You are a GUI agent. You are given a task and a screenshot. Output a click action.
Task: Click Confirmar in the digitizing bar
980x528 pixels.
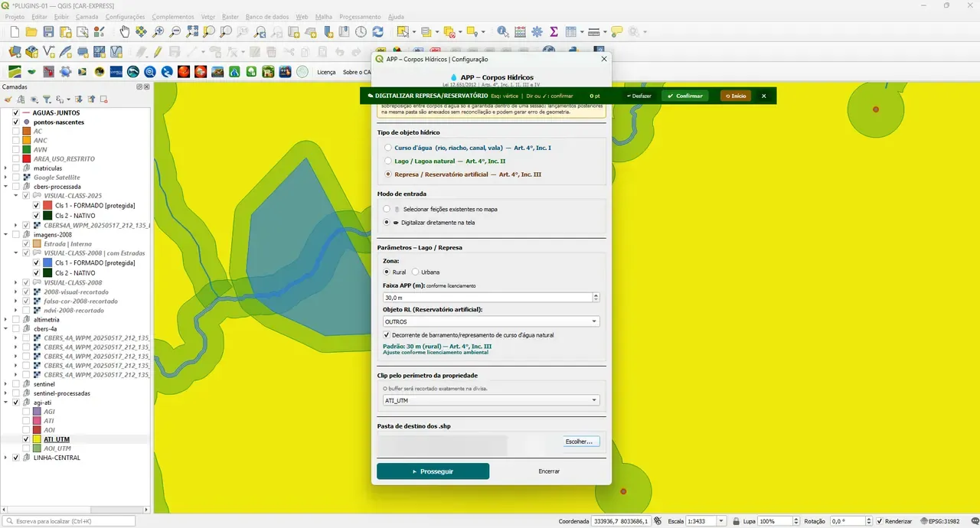coord(685,96)
